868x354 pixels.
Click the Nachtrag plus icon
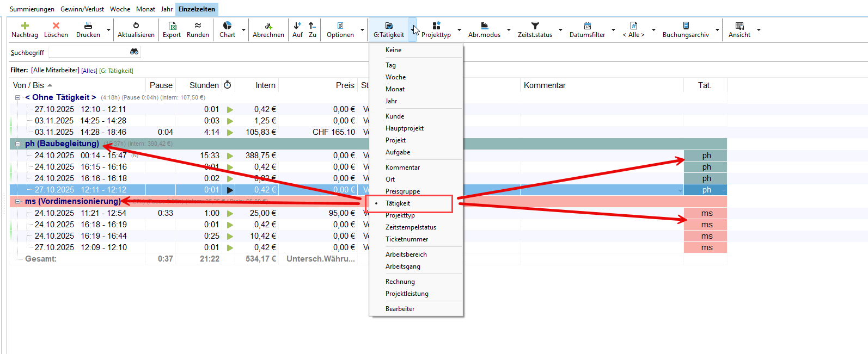click(25, 26)
